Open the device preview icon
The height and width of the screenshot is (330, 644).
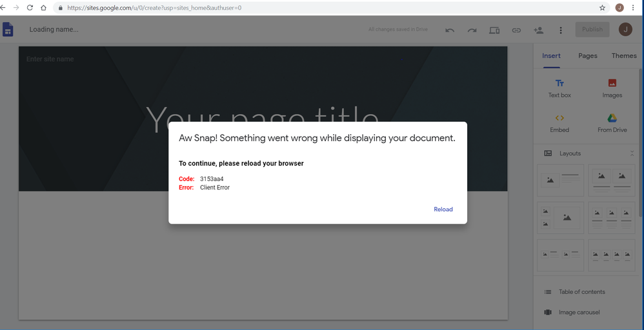tap(494, 30)
